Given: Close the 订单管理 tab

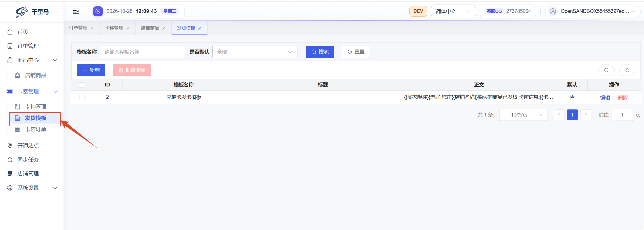Looking at the screenshot, I should point(92,28).
